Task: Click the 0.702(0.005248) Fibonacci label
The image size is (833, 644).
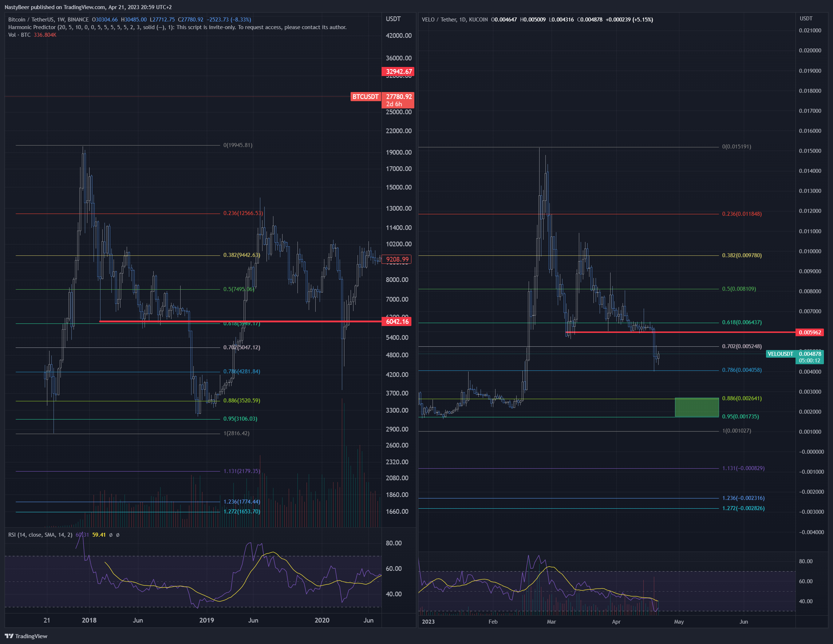Action: pos(742,346)
